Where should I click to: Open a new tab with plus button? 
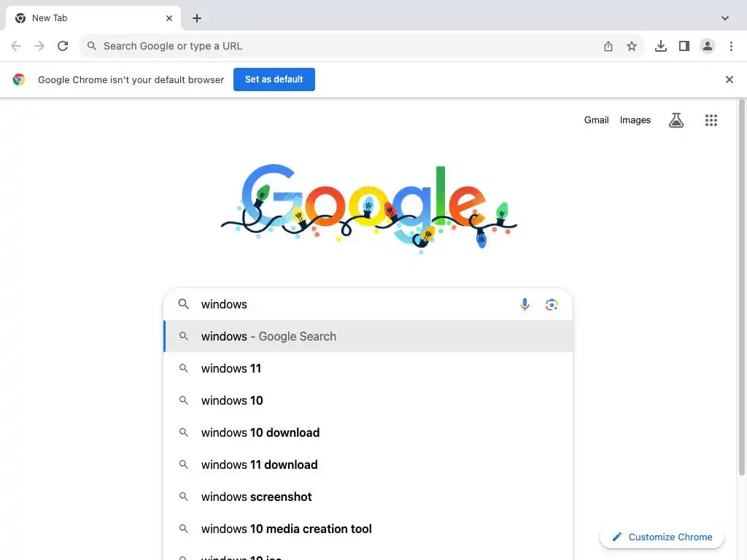pos(197,18)
